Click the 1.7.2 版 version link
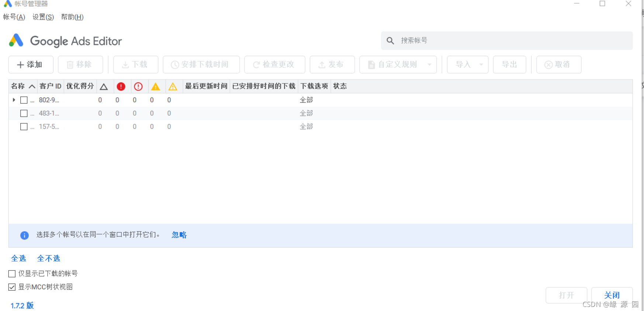Image resolution: width=644 pixels, height=311 pixels. click(x=22, y=305)
